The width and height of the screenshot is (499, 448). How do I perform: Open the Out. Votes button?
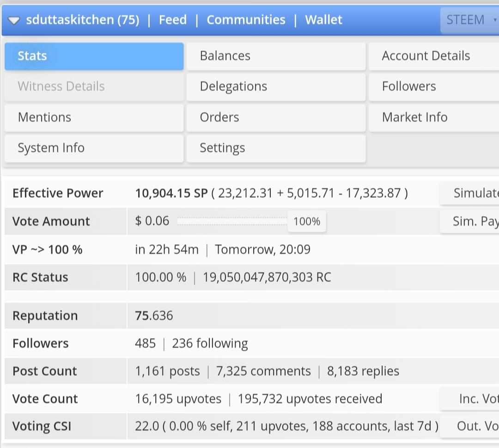tap(470, 426)
